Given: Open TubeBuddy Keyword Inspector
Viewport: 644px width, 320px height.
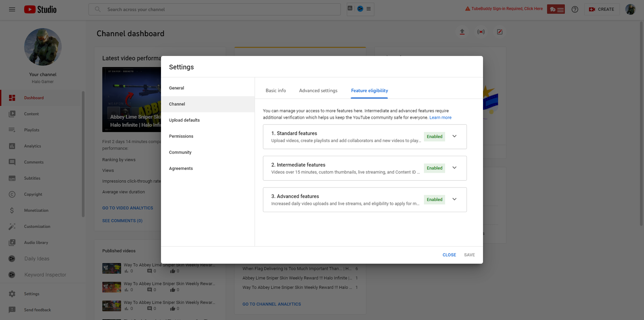Looking at the screenshot, I should [40, 275].
